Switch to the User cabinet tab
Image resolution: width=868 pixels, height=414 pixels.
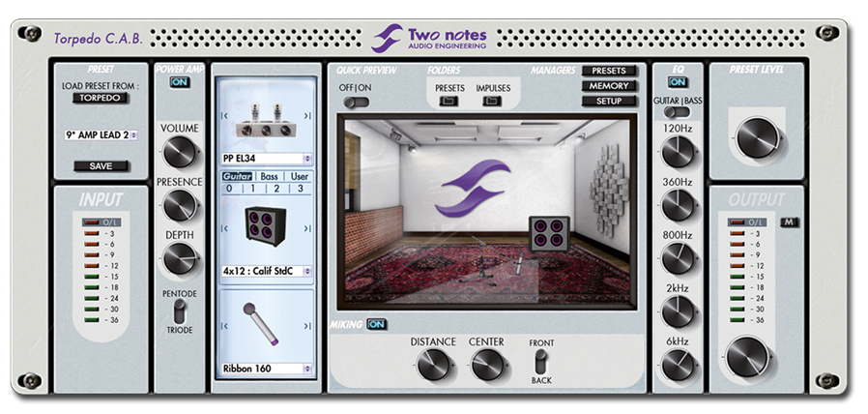300,176
